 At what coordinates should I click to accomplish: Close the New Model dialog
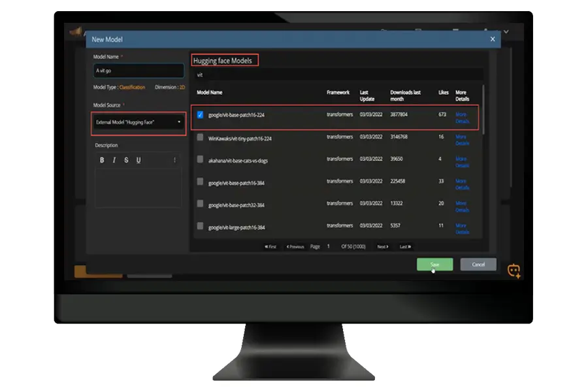(x=493, y=39)
